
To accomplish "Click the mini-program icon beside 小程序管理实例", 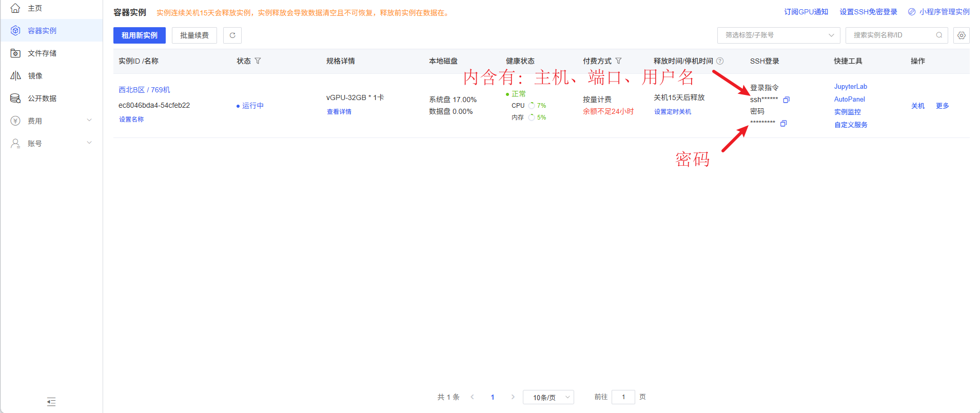I will (x=912, y=12).
